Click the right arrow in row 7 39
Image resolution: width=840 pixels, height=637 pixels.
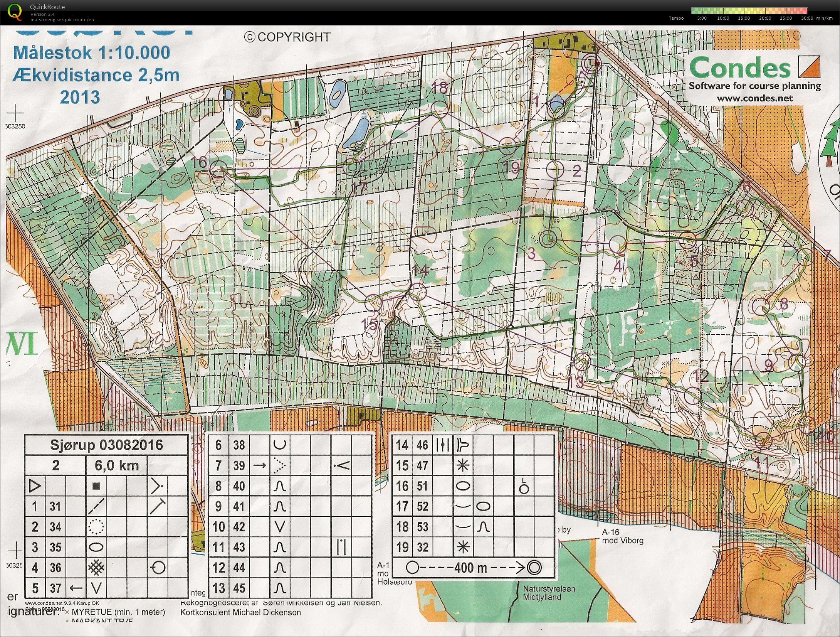(259, 465)
